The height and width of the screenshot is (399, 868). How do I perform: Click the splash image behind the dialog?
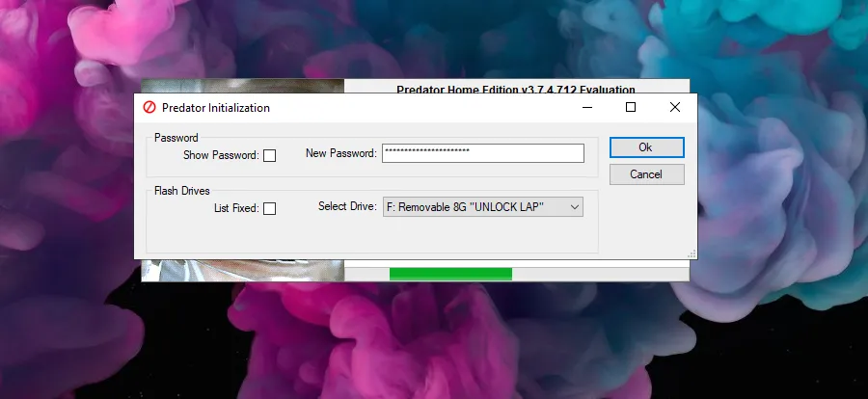point(243,270)
